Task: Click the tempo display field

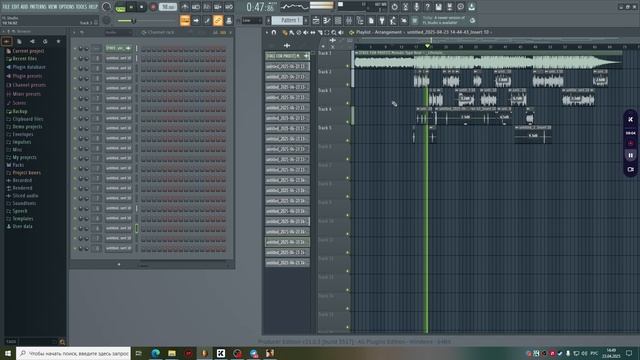Action: pos(168,7)
